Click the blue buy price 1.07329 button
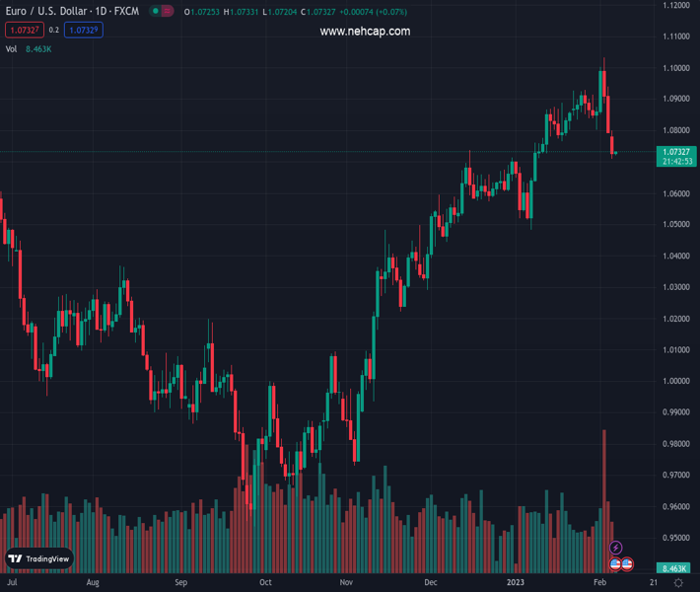Image resolution: width=700 pixels, height=592 pixels. click(84, 30)
